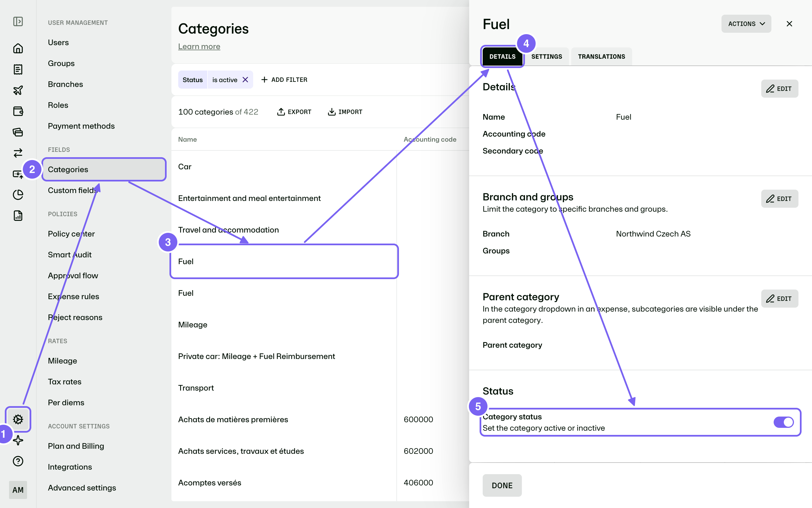Close the Fuel details panel
The width and height of the screenshot is (812, 508).
pos(789,24)
